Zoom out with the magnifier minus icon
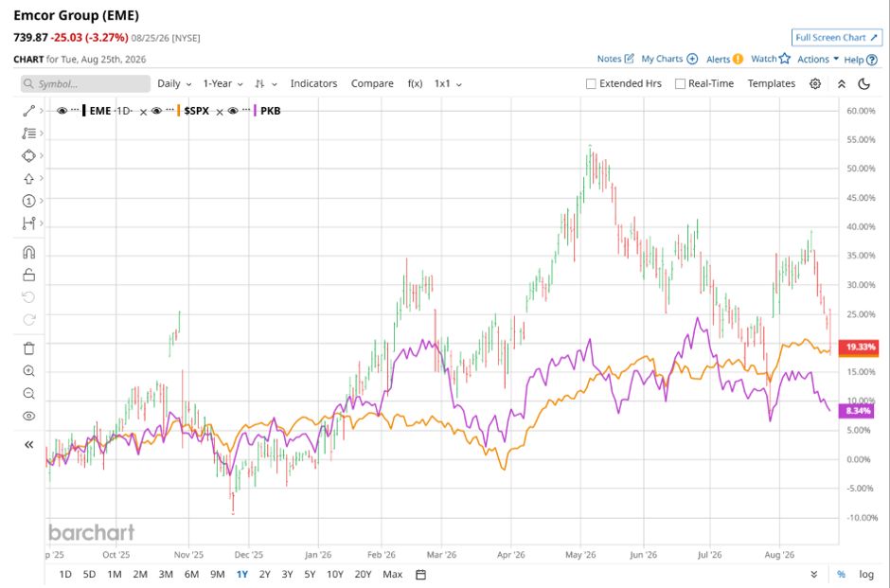890x588 pixels. (28, 393)
